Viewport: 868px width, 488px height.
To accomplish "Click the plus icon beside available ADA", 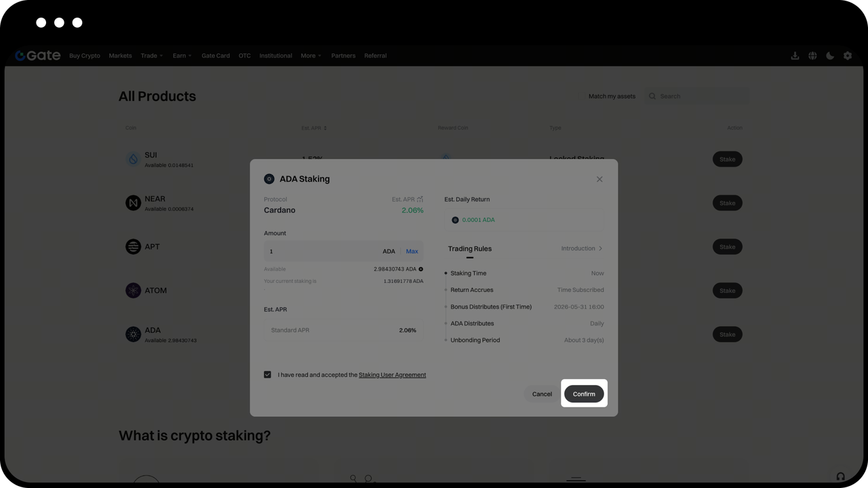I will coord(420,269).
